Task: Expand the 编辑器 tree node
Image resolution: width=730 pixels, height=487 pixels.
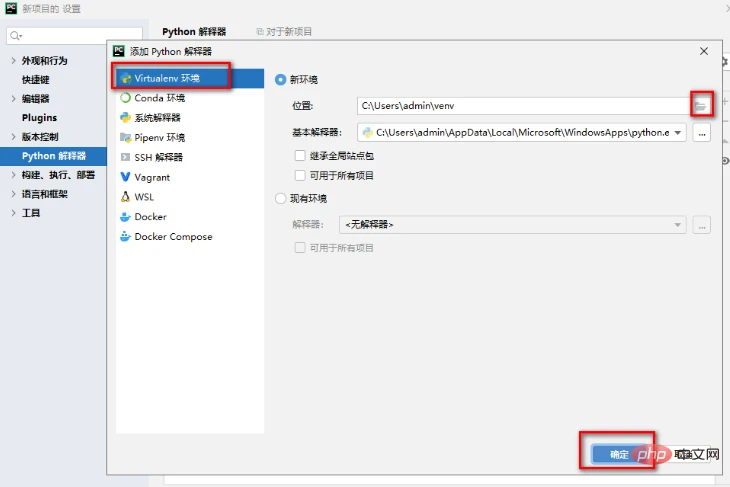Action: point(13,99)
